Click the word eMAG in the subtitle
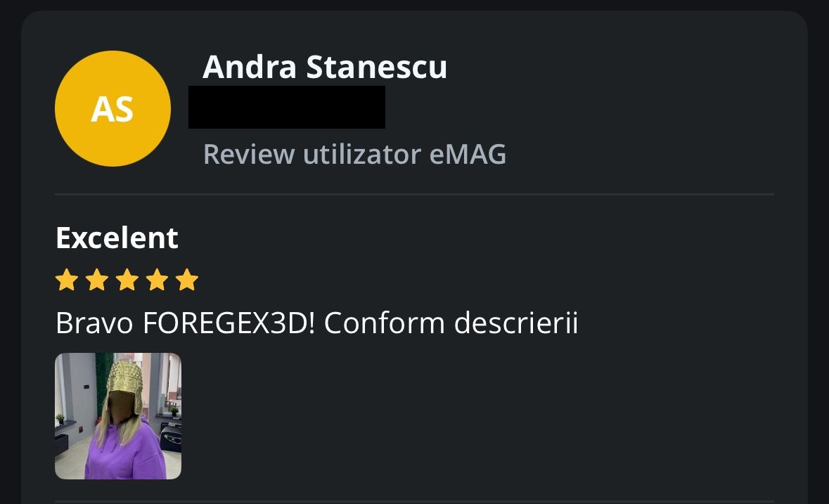 pyautogui.click(x=468, y=154)
